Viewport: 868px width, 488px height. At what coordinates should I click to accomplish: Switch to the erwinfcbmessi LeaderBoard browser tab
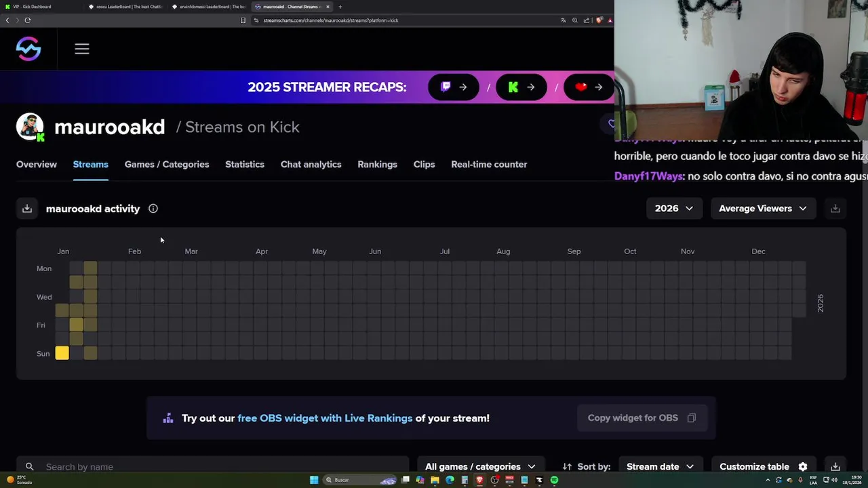coord(209,7)
